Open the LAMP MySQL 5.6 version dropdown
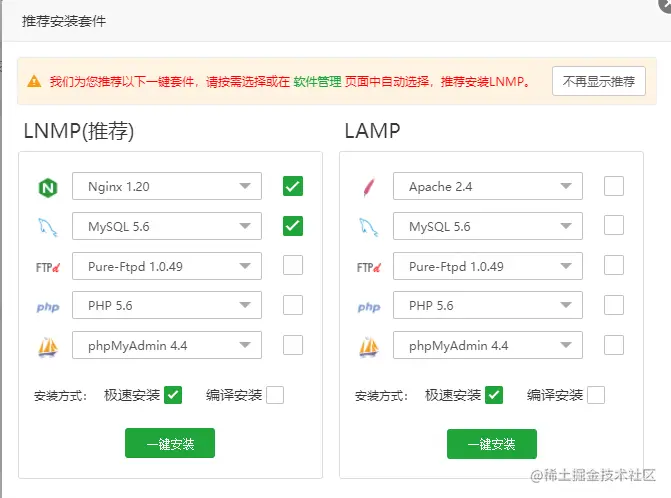 coord(488,226)
